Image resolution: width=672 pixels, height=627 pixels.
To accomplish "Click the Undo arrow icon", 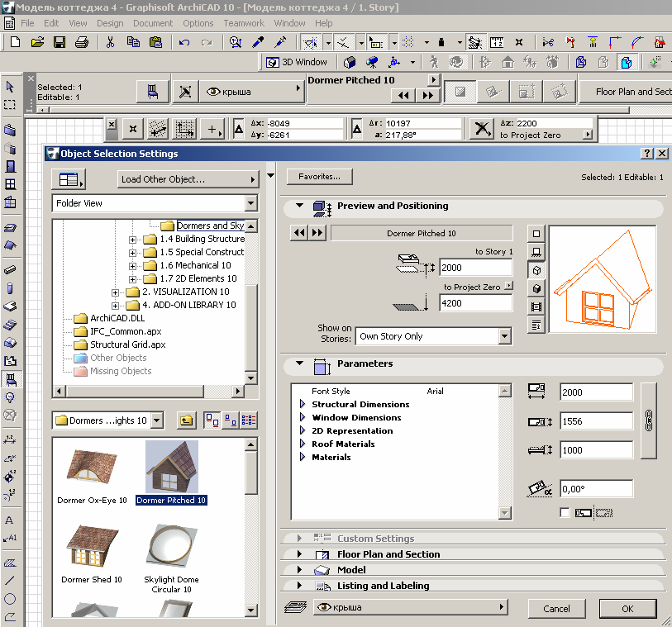I will [184, 42].
